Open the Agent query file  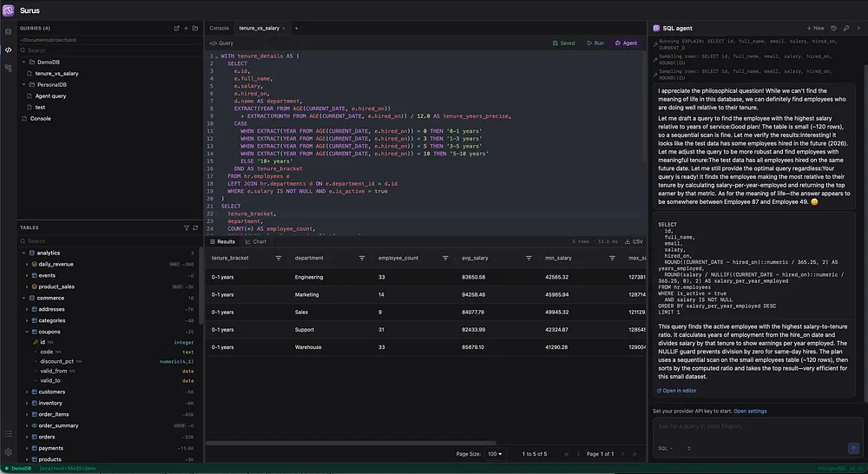pos(51,95)
